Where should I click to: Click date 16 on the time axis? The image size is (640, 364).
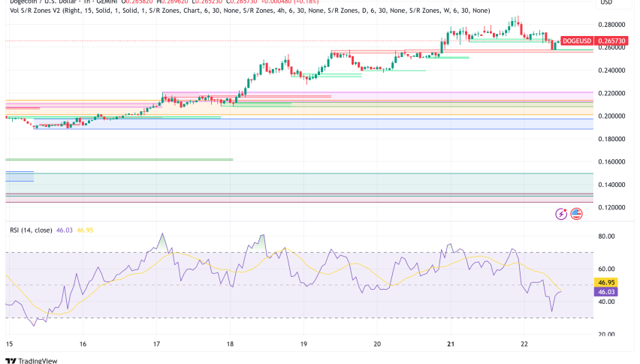tap(83, 344)
